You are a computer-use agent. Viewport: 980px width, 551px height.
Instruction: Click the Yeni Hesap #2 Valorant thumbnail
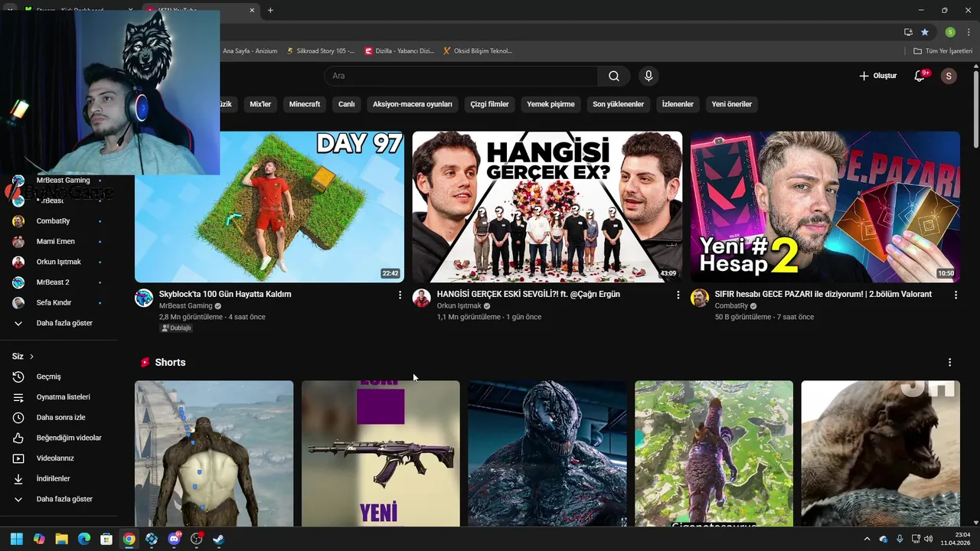click(825, 207)
